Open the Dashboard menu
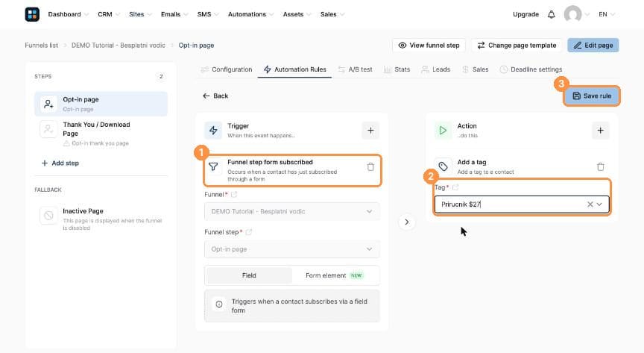Viewport: 644px width, 353px height. (68, 14)
